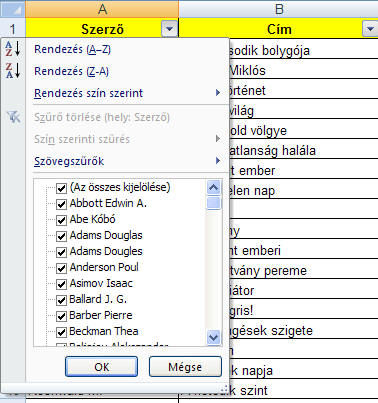Open the Szerző column filter arrow

(x=169, y=29)
